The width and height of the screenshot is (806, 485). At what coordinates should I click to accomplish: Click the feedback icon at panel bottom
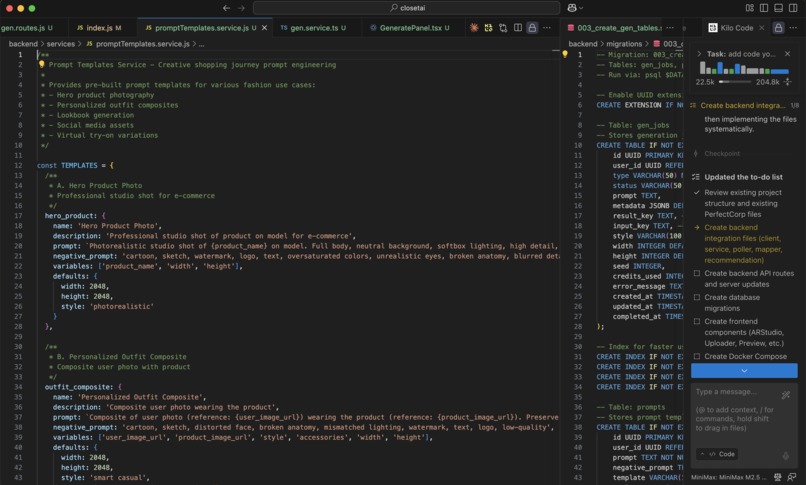[792, 477]
